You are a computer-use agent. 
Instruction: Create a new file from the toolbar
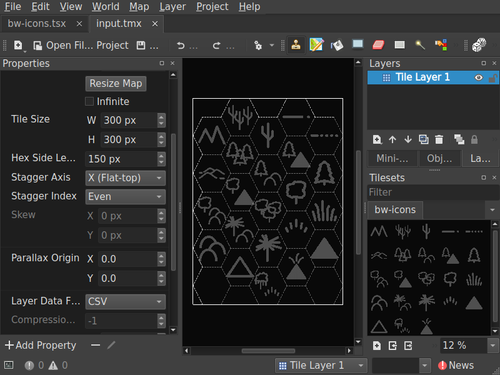tap(18, 45)
